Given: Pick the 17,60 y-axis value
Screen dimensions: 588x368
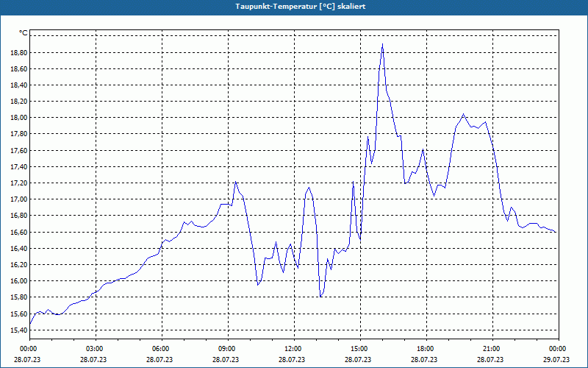Looking at the screenshot, I should click(x=20, y=151).
